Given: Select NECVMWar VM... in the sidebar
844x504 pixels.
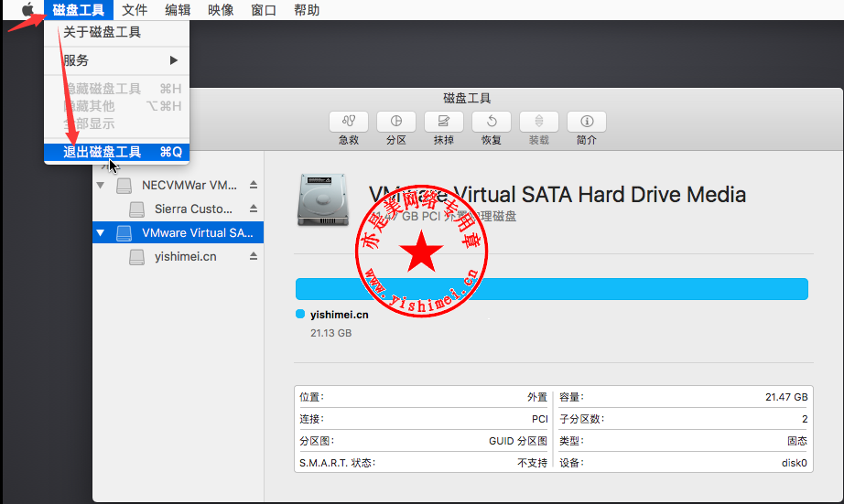Looking at the screenshot, I should point(178,185).
